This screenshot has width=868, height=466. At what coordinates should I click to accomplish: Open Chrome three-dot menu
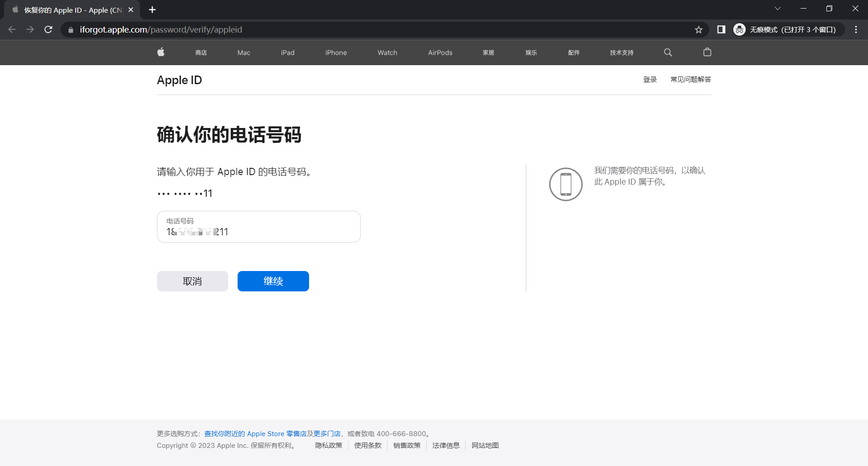click(x=856, y=29)
